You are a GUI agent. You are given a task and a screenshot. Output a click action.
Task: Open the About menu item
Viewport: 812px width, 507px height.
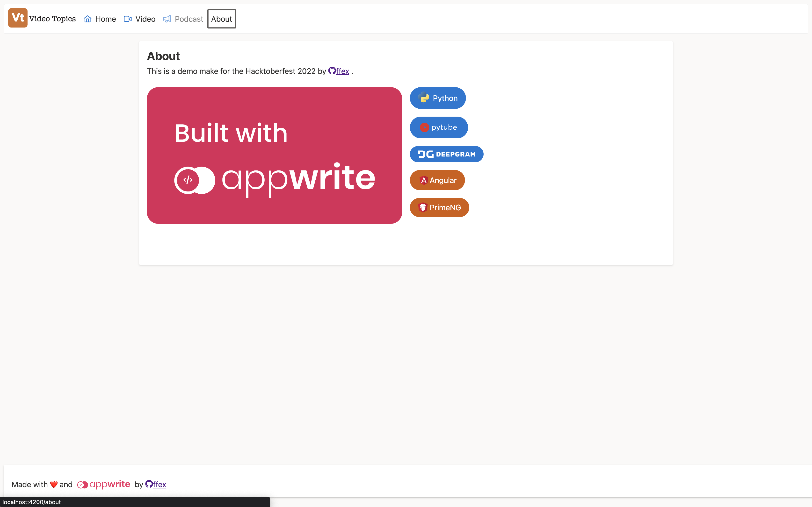click(x=221, y=19)
